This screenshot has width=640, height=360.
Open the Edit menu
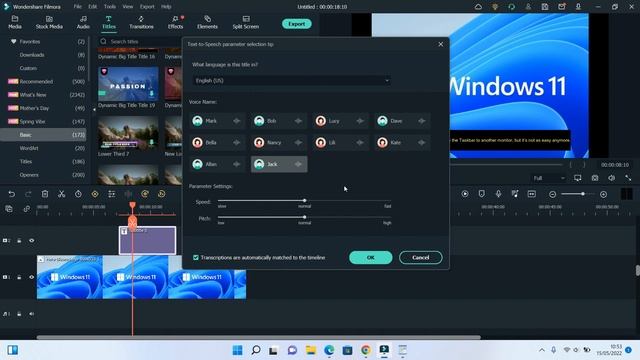93,7
